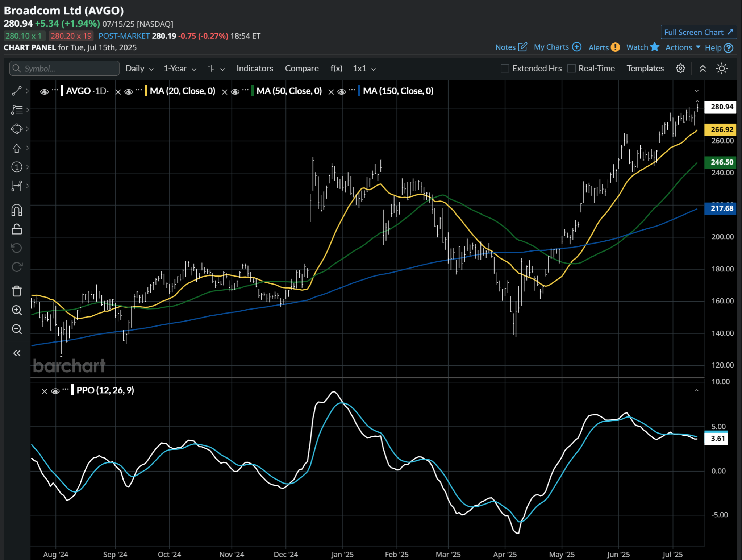742x560 pixels.
Task: Expand the Actions dropdown menu
Action: tap(683, 47)
